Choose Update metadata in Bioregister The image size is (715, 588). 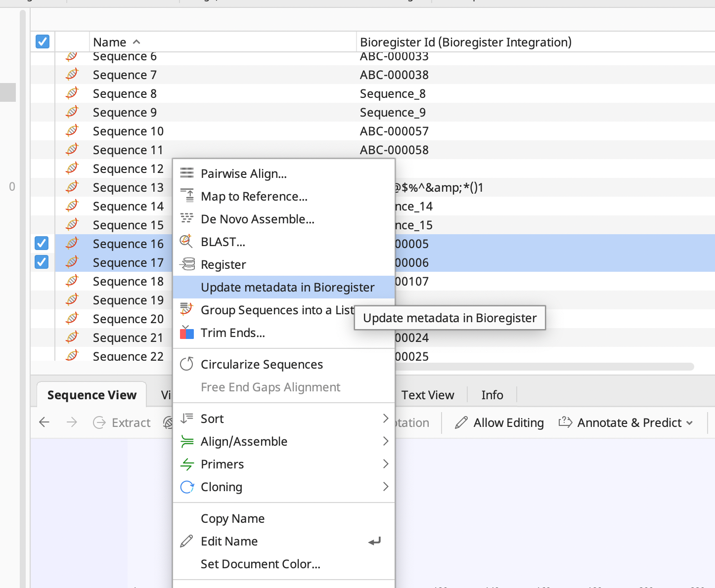(287, 287)
